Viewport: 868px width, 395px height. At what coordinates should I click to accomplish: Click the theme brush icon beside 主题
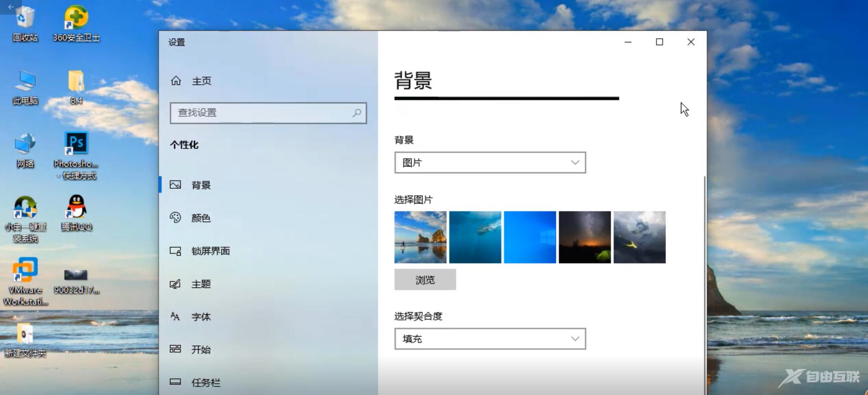pyautogui.click(x=175, y=284)
